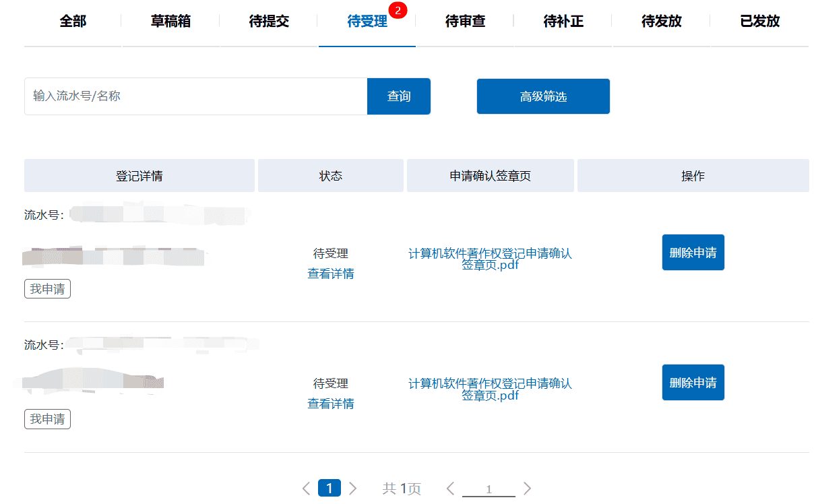The width and height of the screenshot is (816, 504).
Task: Click the previous page arrow icon
Action: pos(305,488)
